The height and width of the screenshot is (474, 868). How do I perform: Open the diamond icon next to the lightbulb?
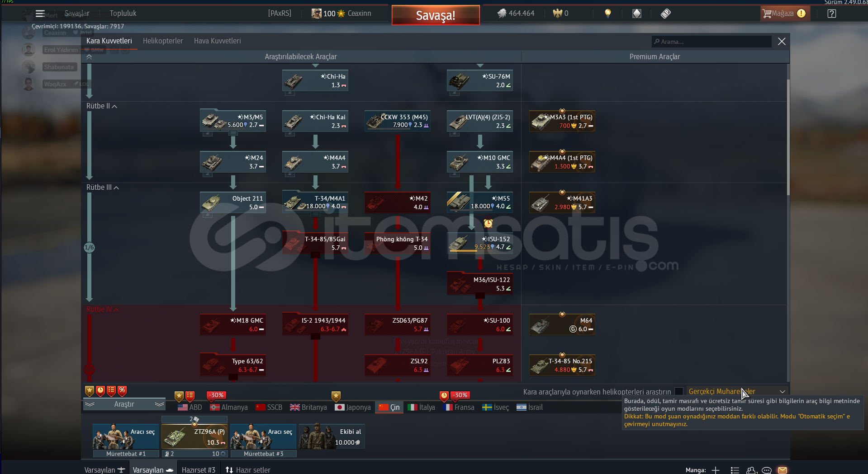[637, 14]
